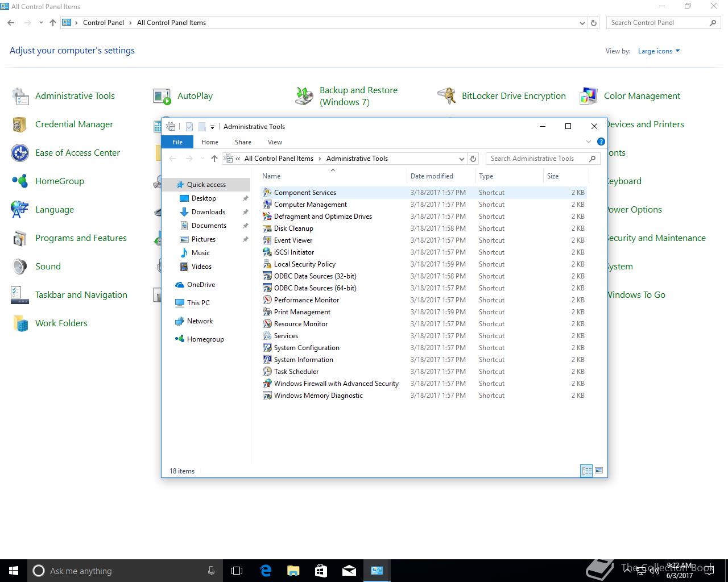Switch to Details view layout button
Viewport: 728px width, 582px height.
[x=586, y=471]
